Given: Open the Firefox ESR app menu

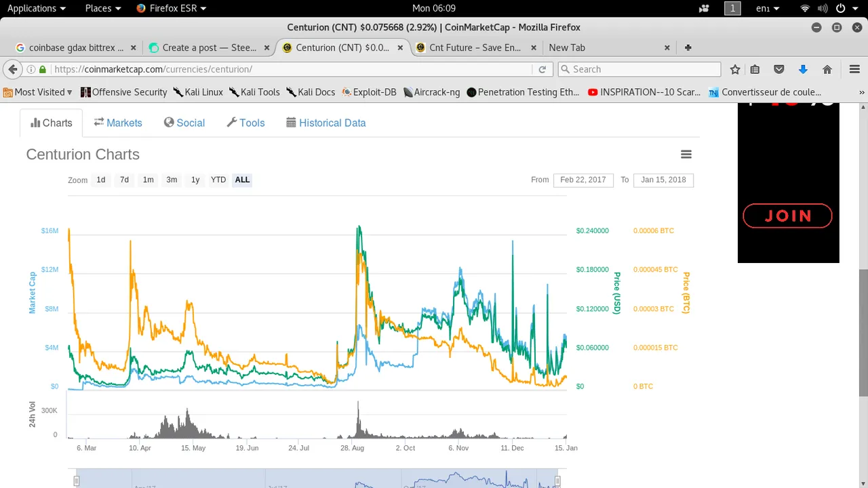Looking at the screenshot, I should point(171,8).
